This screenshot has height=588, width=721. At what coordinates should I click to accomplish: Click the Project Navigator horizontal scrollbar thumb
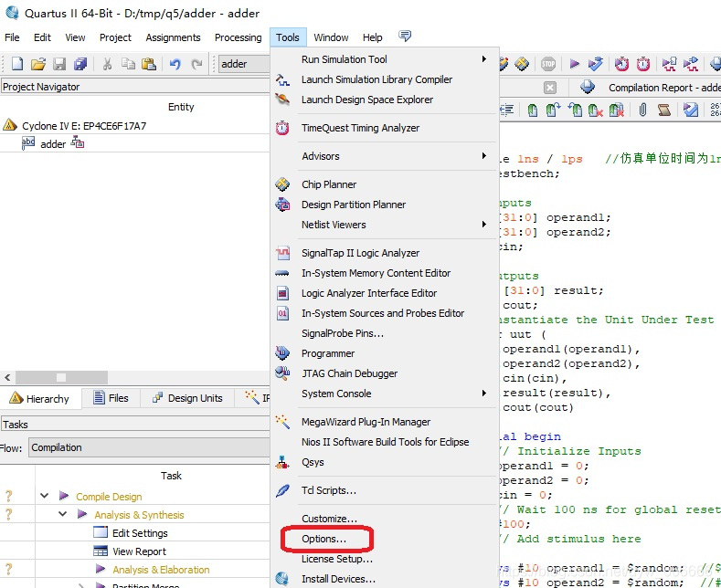[x=61, y=378]
